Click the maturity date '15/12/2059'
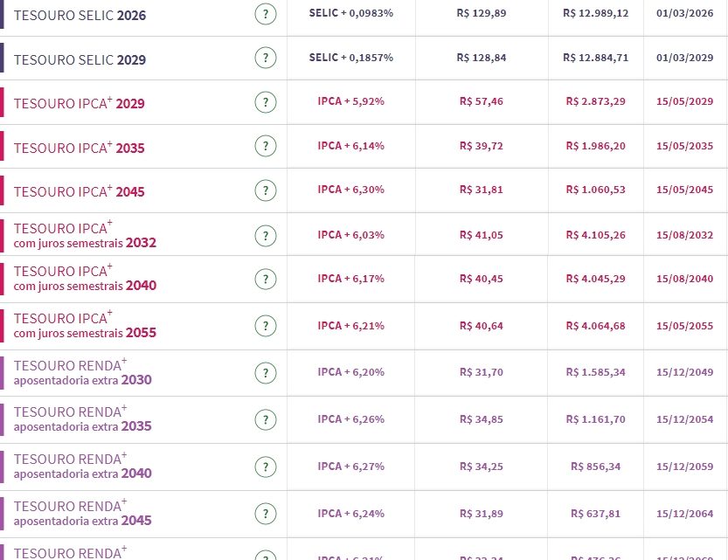This screenshot has height=560, width=728. coord(685,467)
